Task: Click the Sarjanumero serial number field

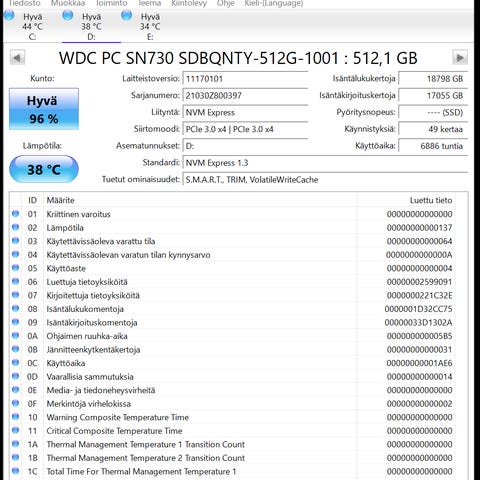Action: [245, 96]
